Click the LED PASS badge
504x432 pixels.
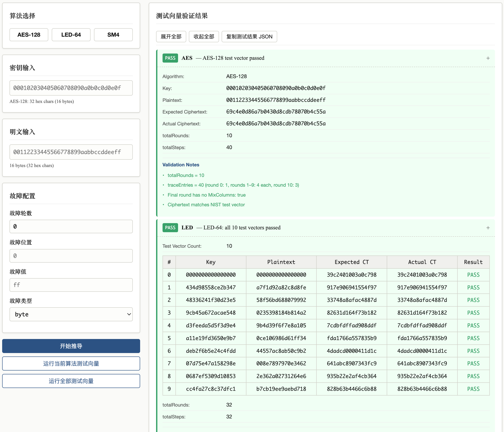coord(170,228)
